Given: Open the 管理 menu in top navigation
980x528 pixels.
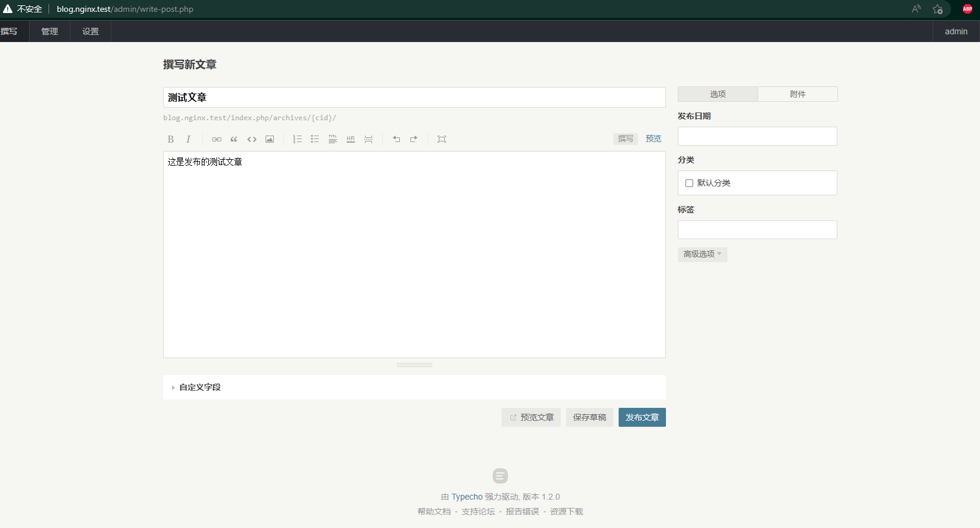Looking at the screenshot, I should click(x=50, y=31).
